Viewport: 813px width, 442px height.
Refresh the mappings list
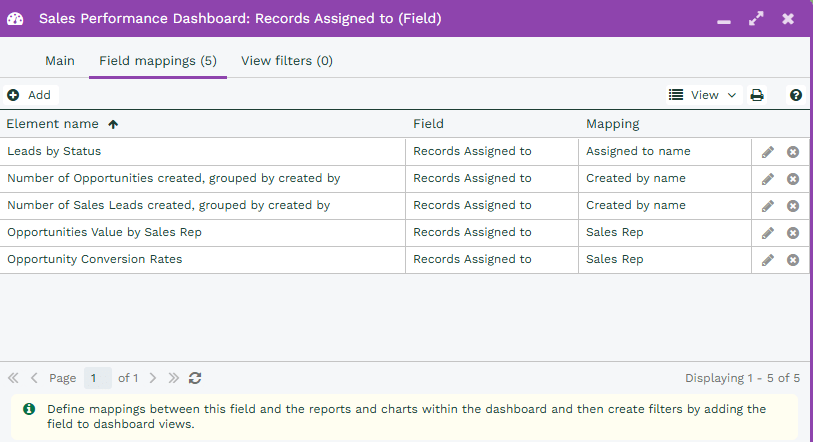pos(195,378)
